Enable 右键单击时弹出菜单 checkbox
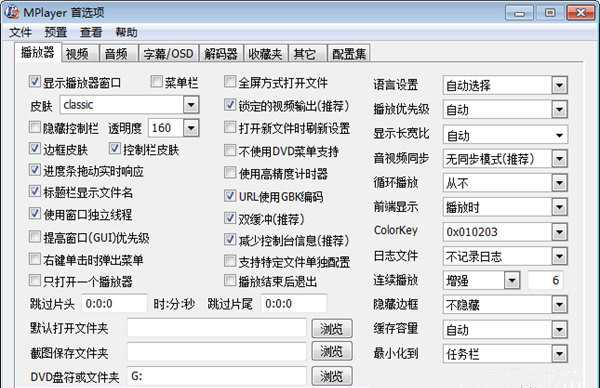Screen dimensions: 600x388 tap(35, 259)
